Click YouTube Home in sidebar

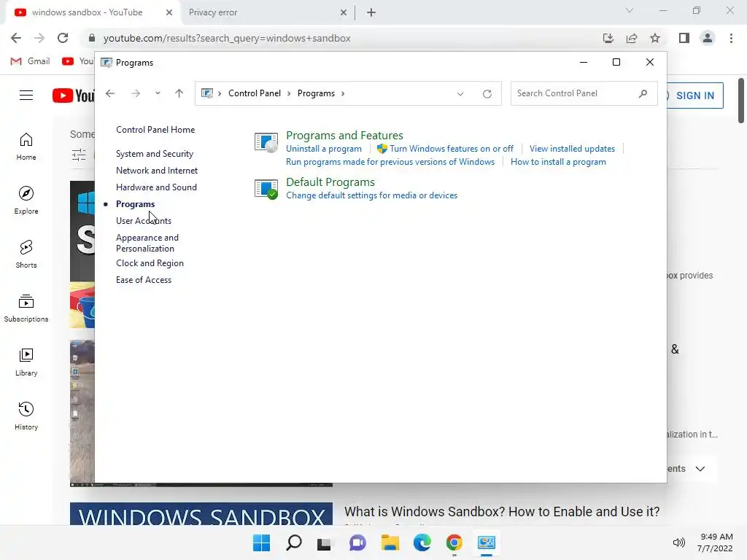pos(26,146)
